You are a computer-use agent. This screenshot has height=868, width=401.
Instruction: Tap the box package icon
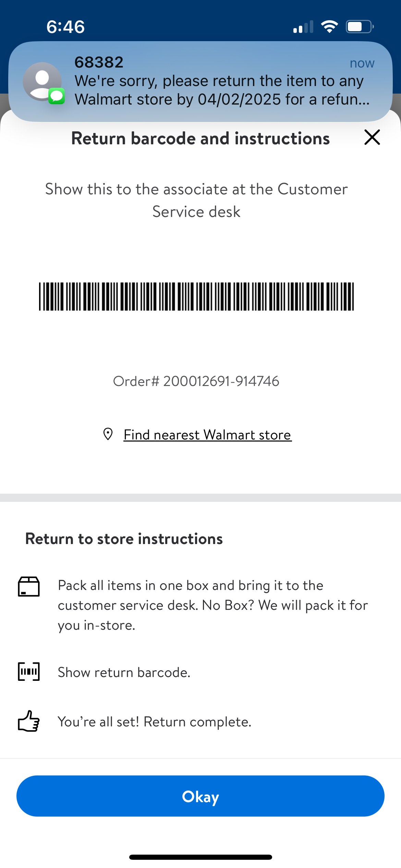(29, 587)
